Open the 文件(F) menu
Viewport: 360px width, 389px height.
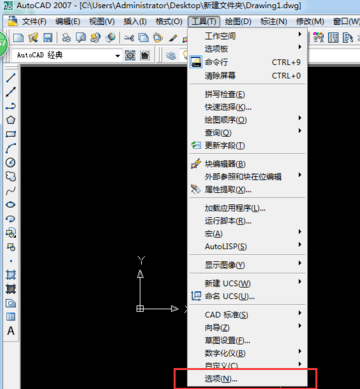click(x=34, y=22)
